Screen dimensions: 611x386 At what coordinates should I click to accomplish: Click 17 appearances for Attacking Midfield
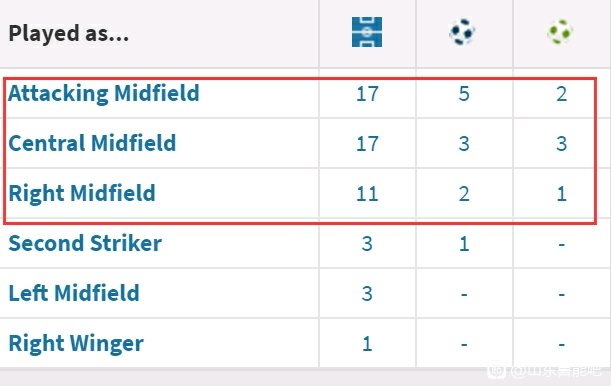coord(367,94)
